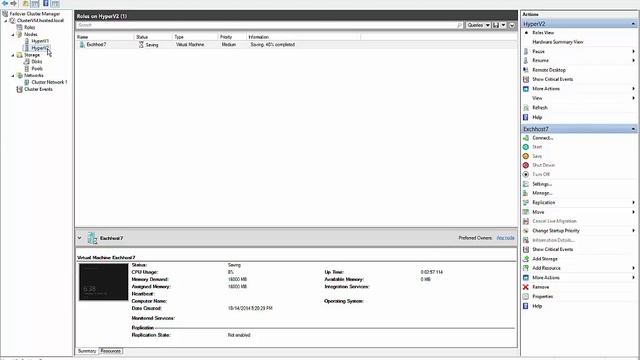Click the Save VM action icon

point(526,156)
